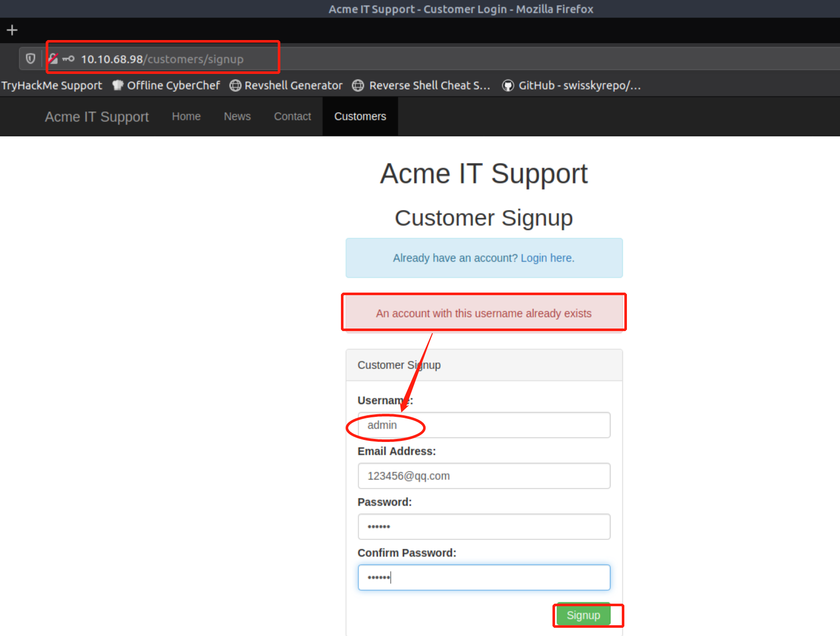Click the saved password key icon

(68, 59)
